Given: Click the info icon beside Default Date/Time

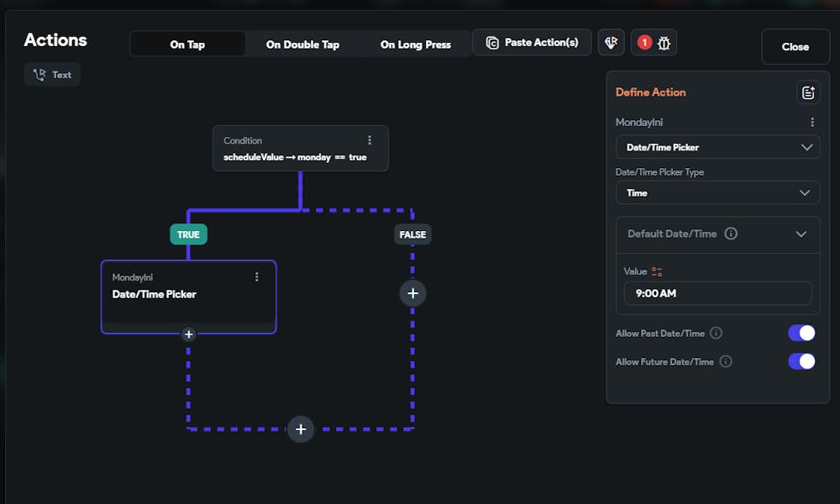Looking at the screenshot, I should (x=731, y=234).
